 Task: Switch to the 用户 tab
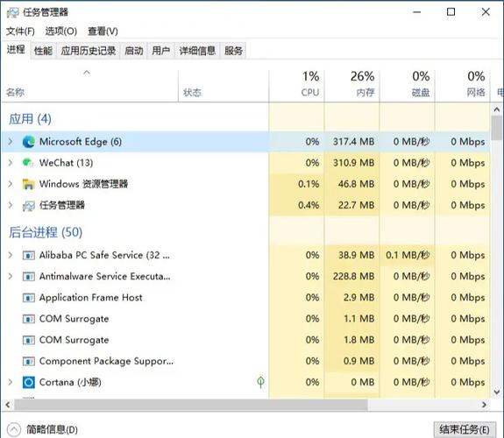click(160, 51)
